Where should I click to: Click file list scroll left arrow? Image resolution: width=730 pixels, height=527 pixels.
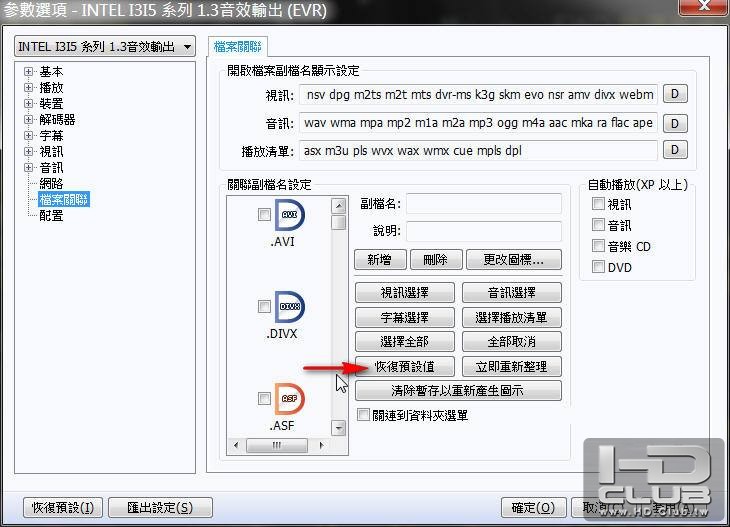click(x=236, y=446)
